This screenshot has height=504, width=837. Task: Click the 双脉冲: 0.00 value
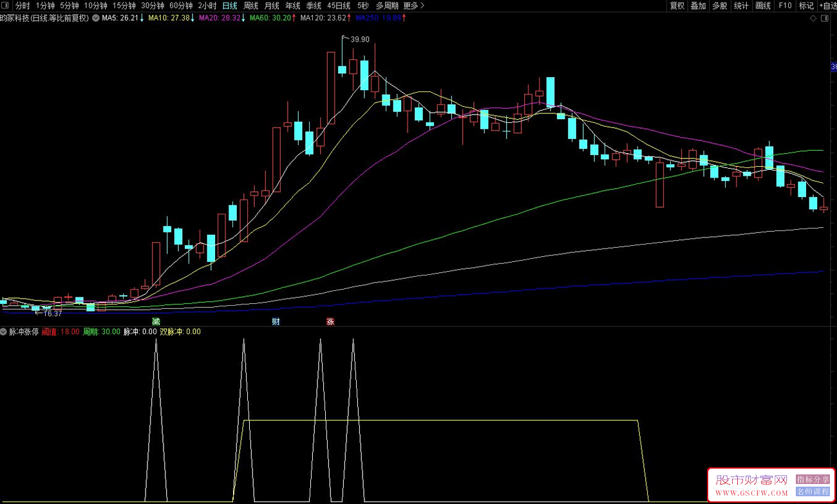180,332
